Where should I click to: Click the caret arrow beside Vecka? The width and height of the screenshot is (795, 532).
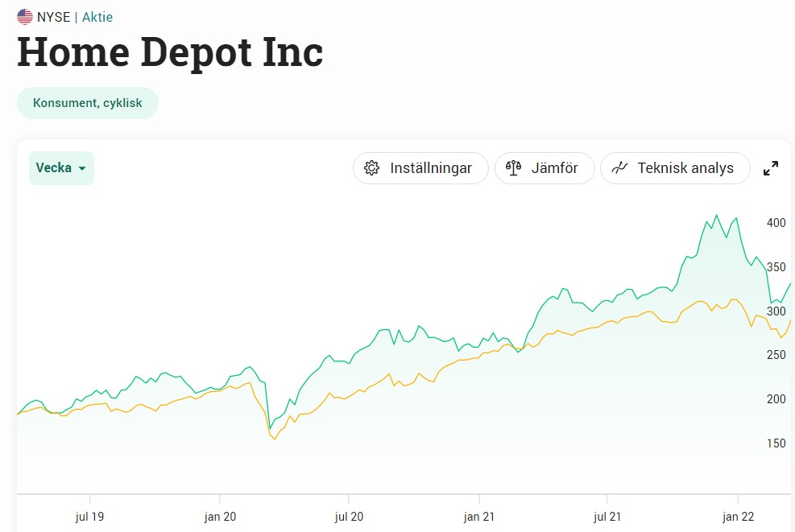pyautogui.click(x=82, y=169)
